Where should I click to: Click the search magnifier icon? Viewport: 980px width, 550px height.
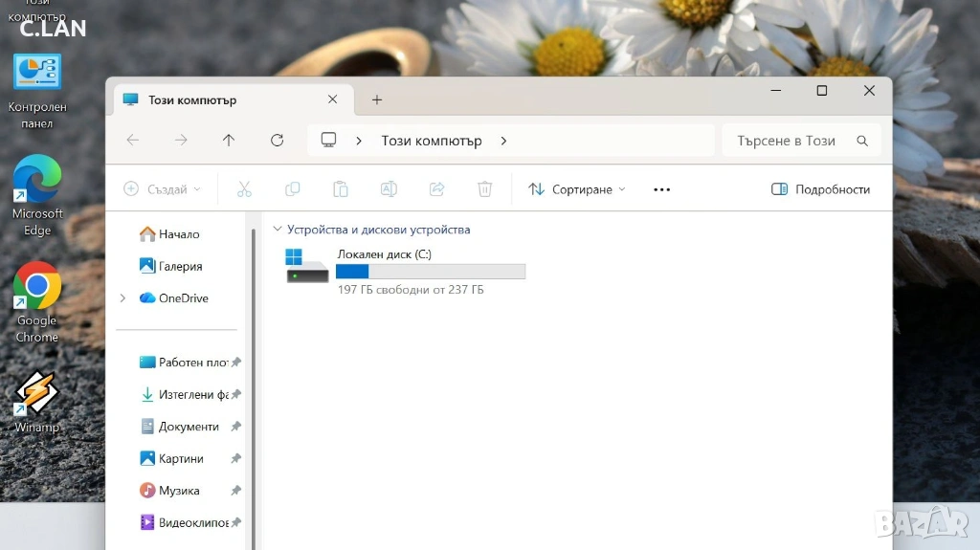pos(862,141)
